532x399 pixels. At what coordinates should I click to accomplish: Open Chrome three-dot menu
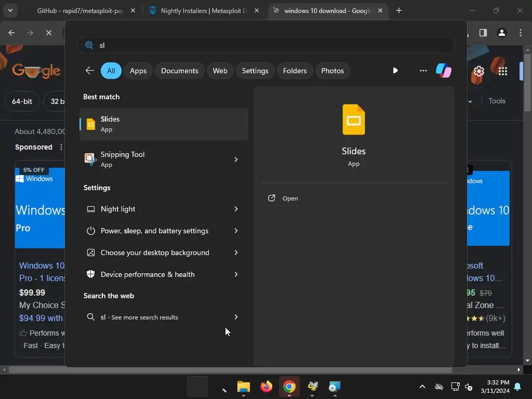pos(521,33)
